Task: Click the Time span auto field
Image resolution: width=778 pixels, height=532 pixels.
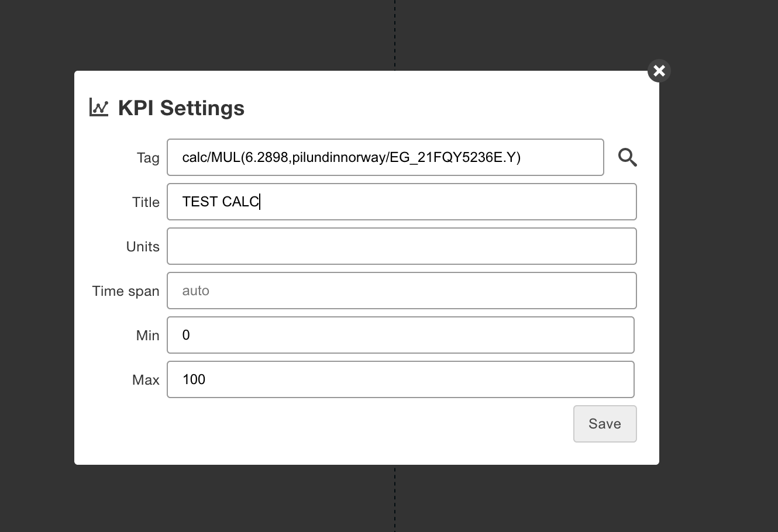Action: (x=402, y=291)
